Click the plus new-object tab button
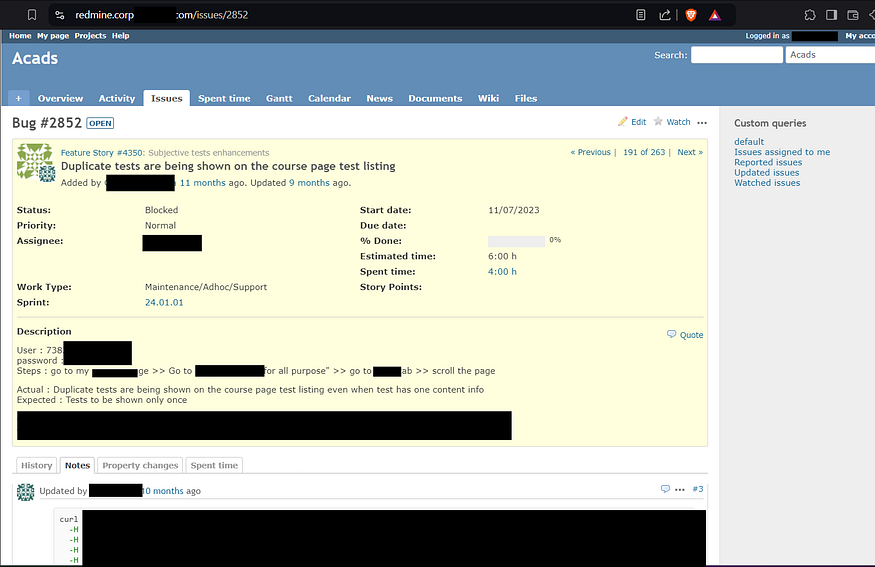Image resolution: width=875 pixels, height=567 pixels. (18, 98)
